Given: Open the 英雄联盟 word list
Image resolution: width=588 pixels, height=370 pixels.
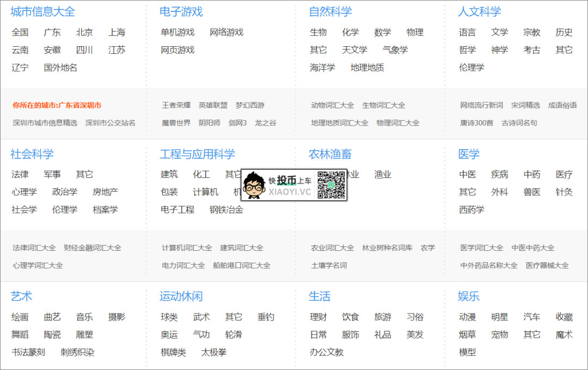Looking at the screenshot, I should (x=213, y=106).
